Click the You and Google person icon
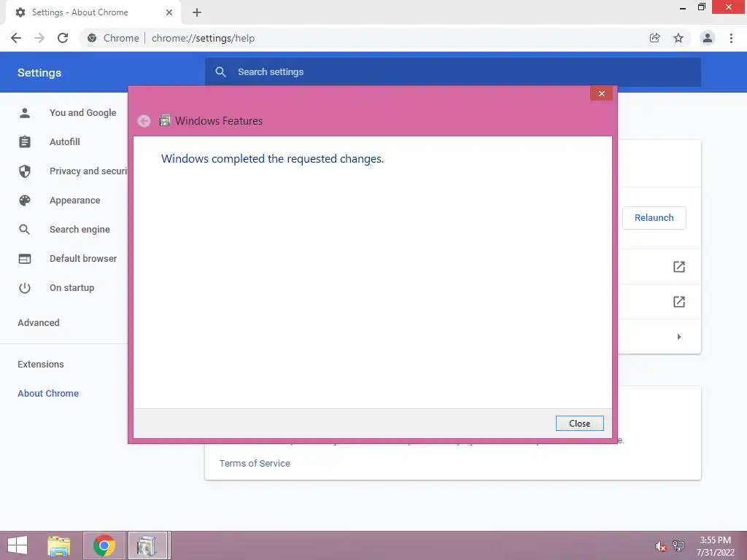 (x=25, y=113)
